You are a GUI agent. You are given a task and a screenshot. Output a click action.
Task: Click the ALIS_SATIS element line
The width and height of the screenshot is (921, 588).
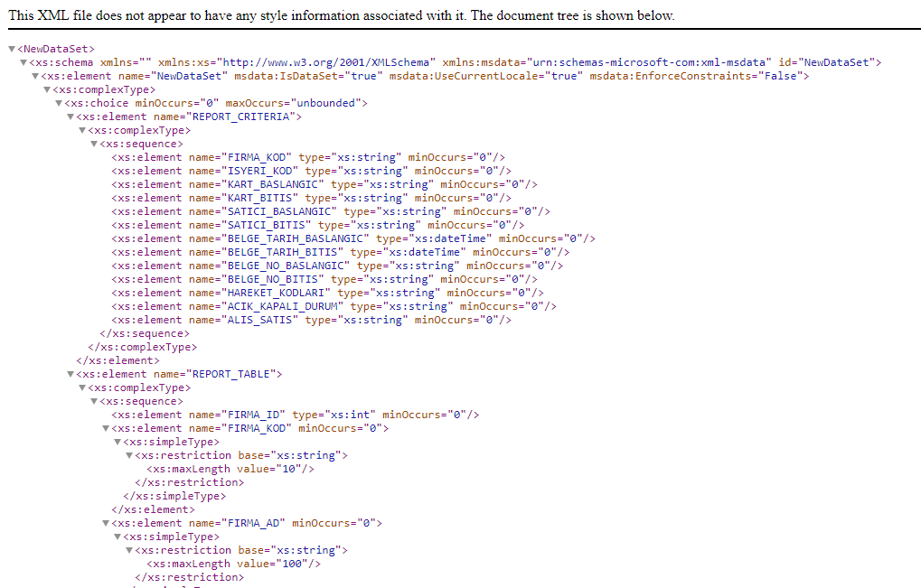click(311, 320)
